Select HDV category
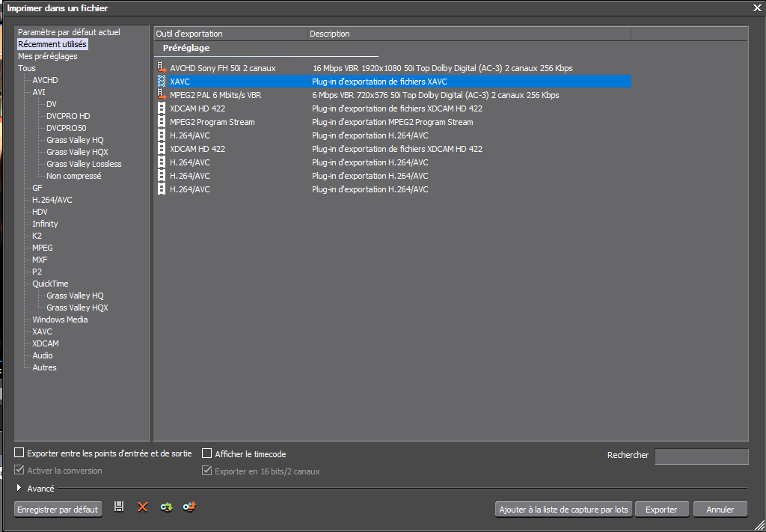766x532 pixels. coord(40,212)
